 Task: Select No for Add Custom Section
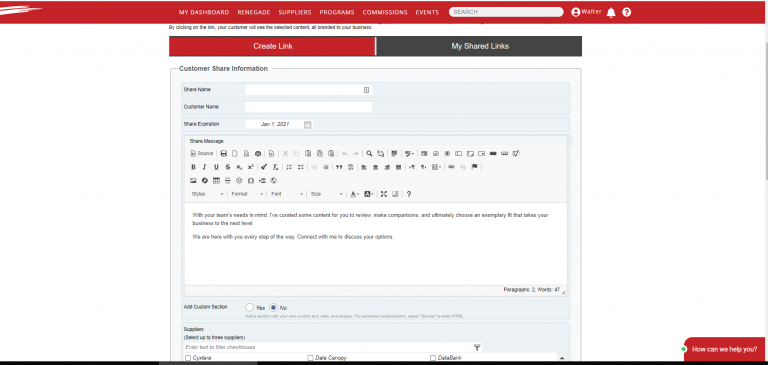point(273,307)
